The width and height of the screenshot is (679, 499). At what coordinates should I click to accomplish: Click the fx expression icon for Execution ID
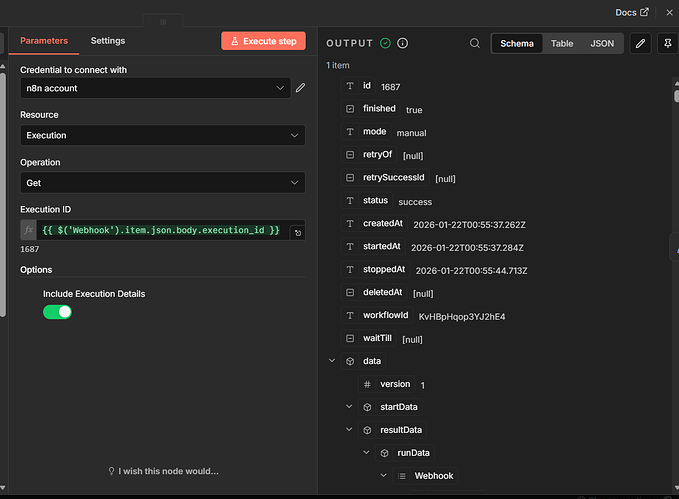tap(29, 230)
